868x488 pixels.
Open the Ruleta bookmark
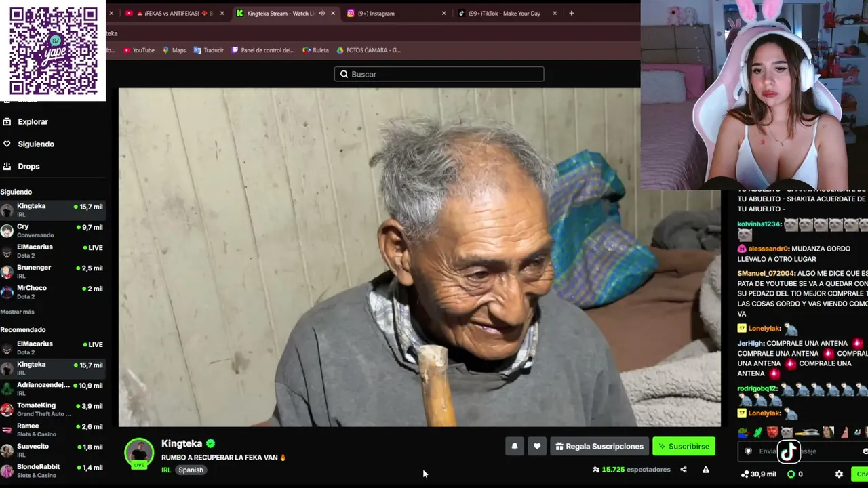click(x=316, y=50)
